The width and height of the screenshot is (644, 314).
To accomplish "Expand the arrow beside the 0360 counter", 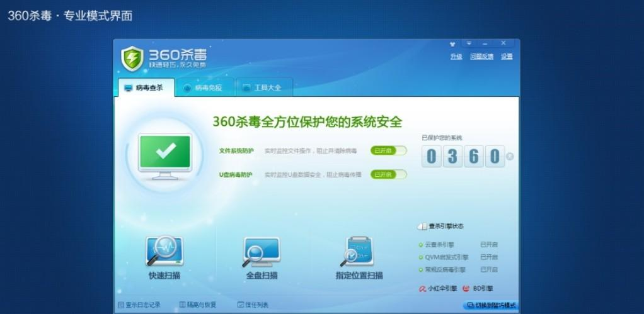I will (510, 156).
